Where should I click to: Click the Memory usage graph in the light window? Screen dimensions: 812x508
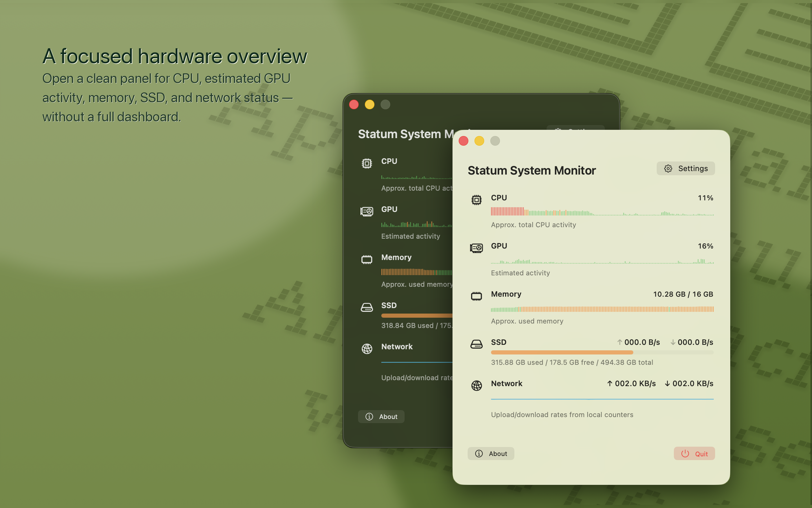click(602, 309)
